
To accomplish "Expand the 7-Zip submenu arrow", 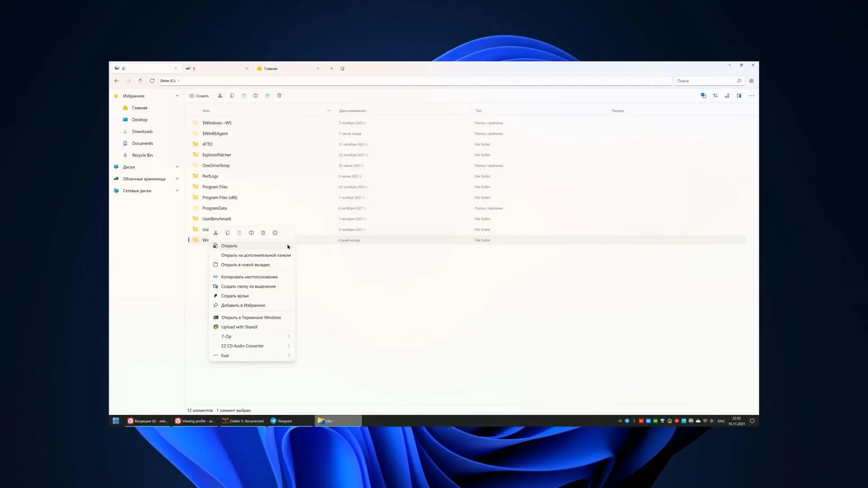I will point(288,337).
